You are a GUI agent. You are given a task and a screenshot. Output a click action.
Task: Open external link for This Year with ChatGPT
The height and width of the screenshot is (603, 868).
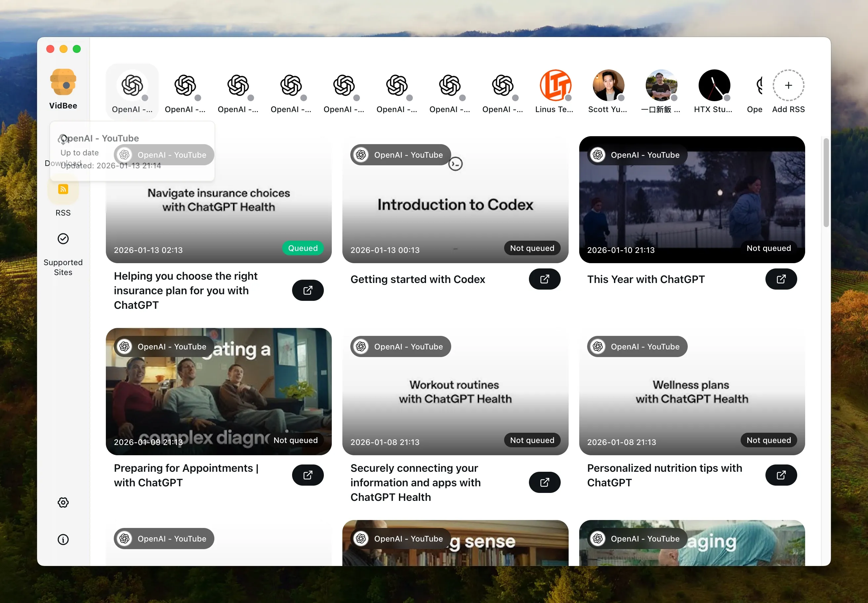point(781,279)
